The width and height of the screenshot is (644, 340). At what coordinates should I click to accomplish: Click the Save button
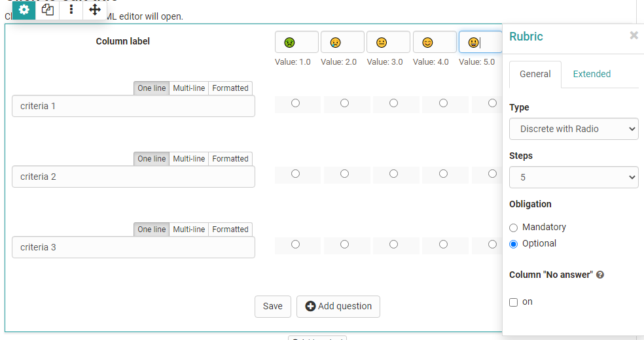click(273, 307)
